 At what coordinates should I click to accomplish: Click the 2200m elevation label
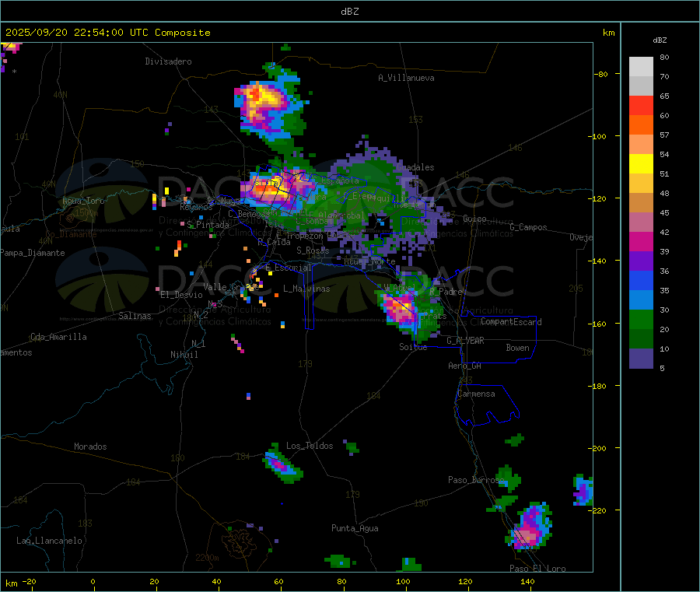pyautogui.click(x=207, y=558)
